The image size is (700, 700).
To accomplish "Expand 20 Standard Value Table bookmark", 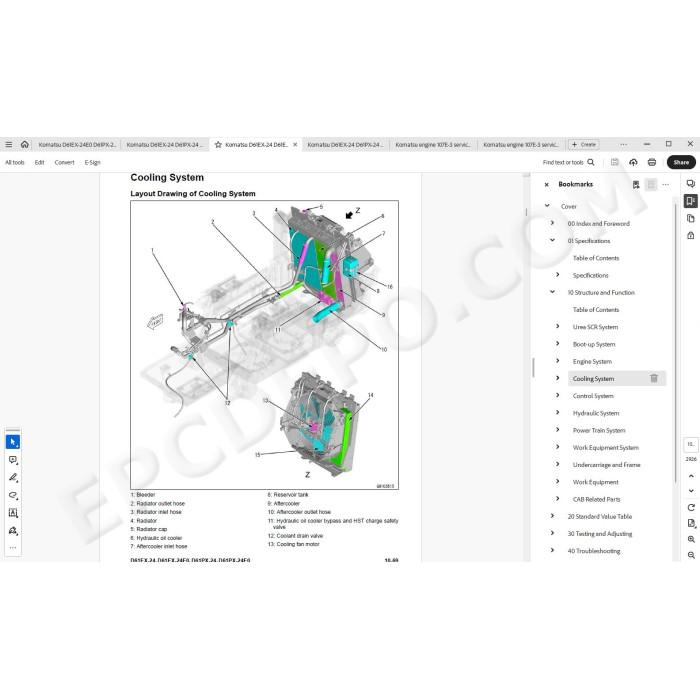I will [552, 516].
